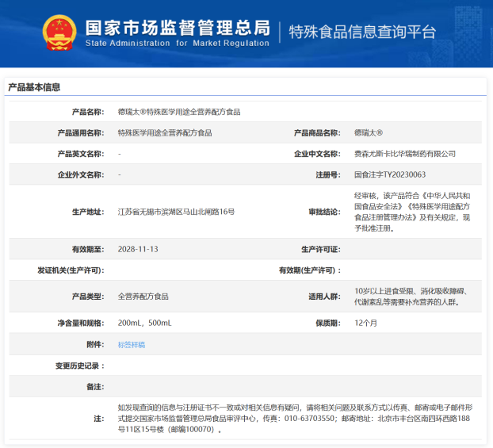The height and width of the screenshot is (448, 493).
Task: Click the product name 德瑞太®特殊医学用途全营养配方食品
Action: pyautogui.click(x=179, y=112)
